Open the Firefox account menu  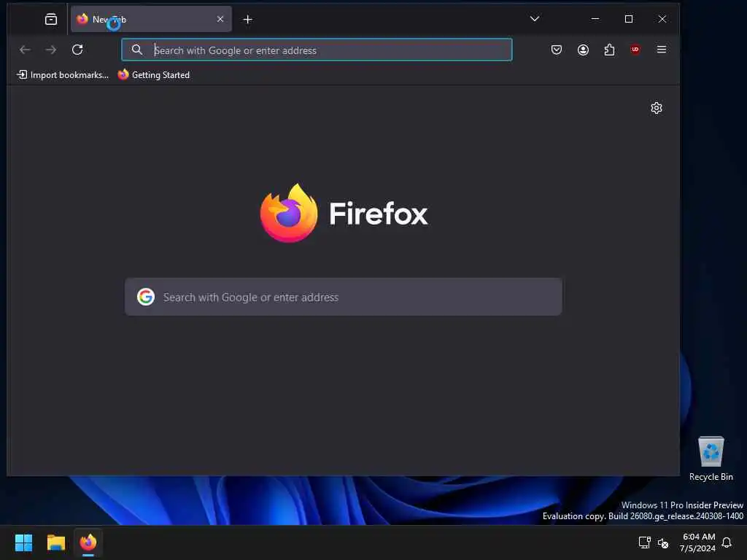583,50
